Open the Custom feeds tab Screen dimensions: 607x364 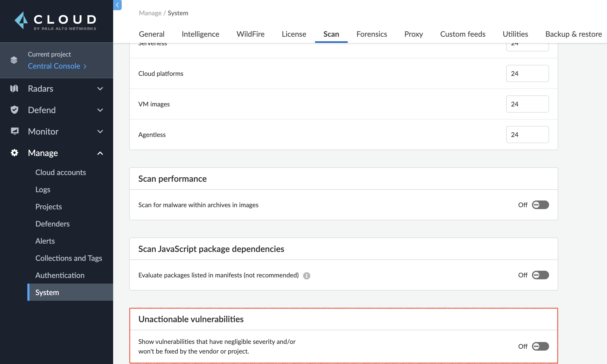[x=463, y=34]
